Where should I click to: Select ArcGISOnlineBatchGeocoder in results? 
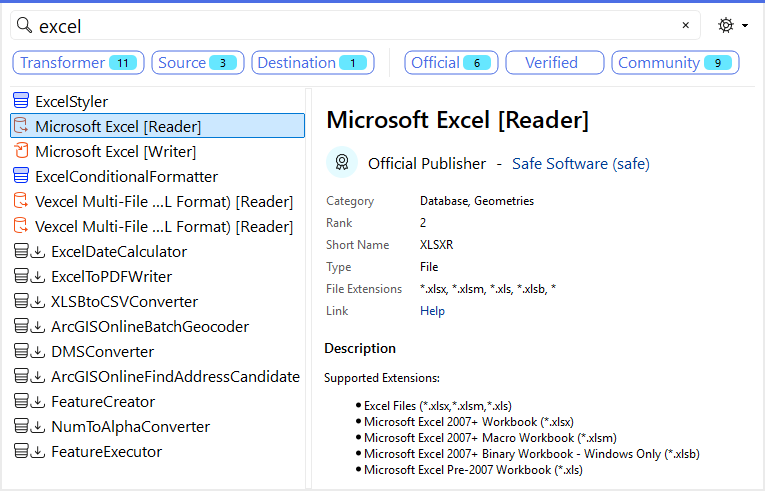click(x=158, y=327)
